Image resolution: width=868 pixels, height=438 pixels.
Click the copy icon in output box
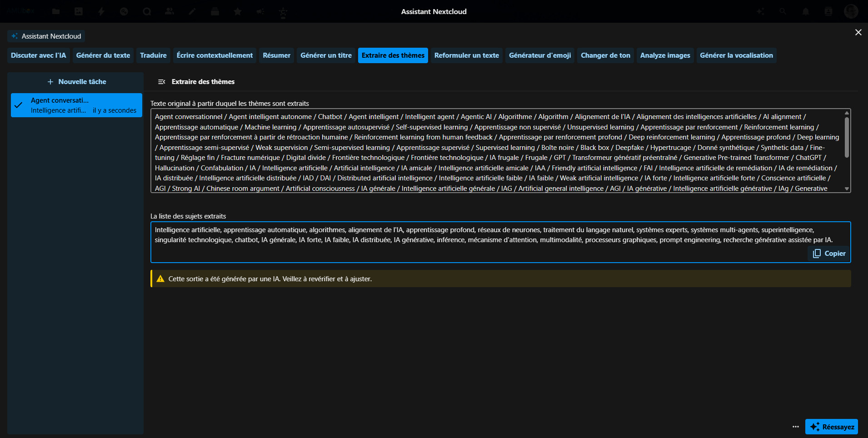(x=817, y=254)
